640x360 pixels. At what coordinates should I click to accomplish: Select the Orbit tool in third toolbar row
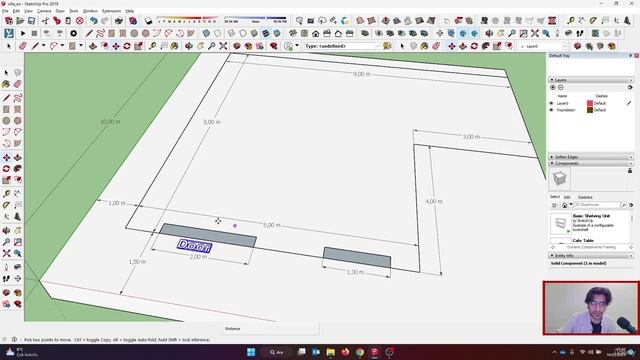189,46
